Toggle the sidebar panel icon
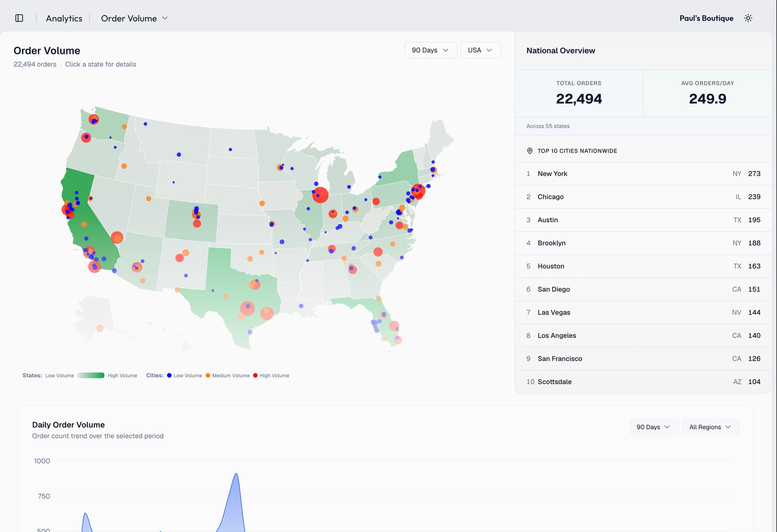This screenshot has height=532, width=777. tap(19, 18)
